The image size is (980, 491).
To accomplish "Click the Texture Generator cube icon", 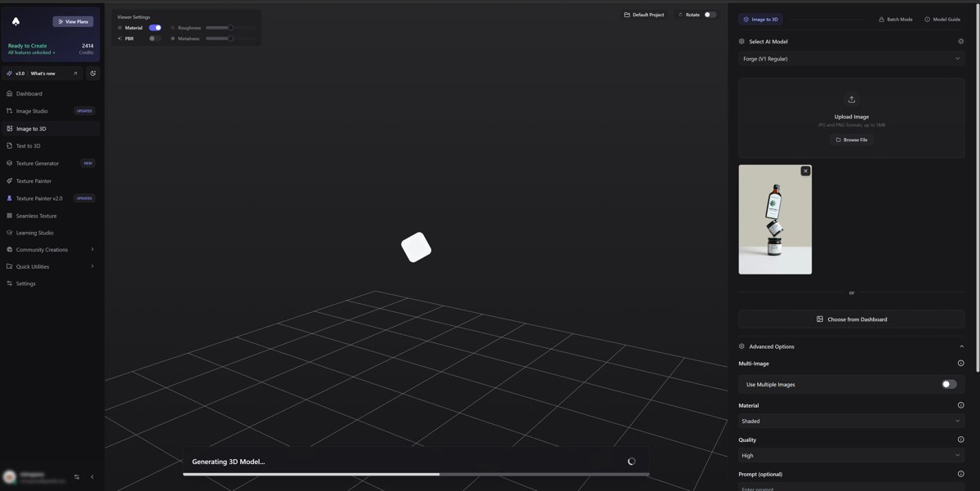I will pos(9,163).
